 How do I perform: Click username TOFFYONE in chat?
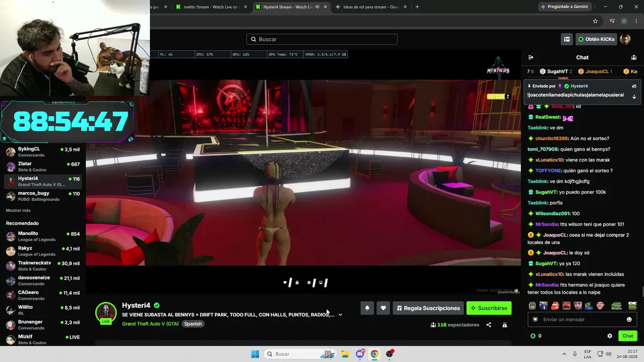(548, 170)
